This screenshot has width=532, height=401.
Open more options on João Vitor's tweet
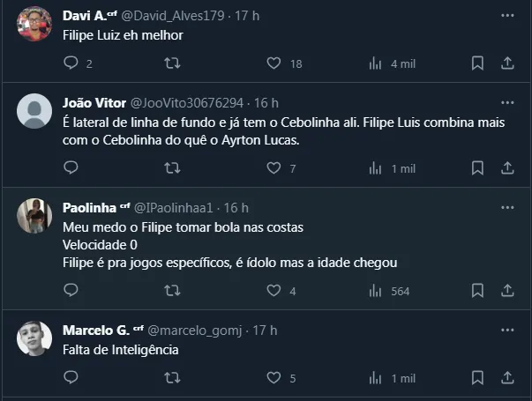(507, 102)
